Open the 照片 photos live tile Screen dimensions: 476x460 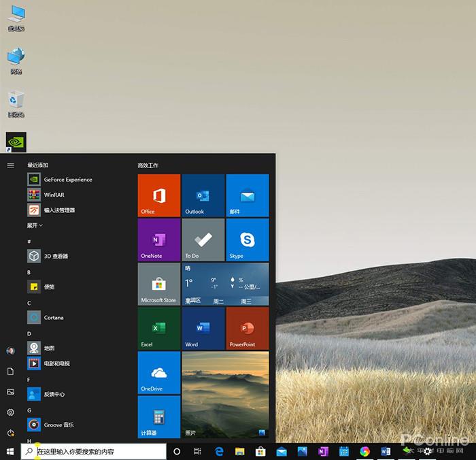(x=225, y=395)
